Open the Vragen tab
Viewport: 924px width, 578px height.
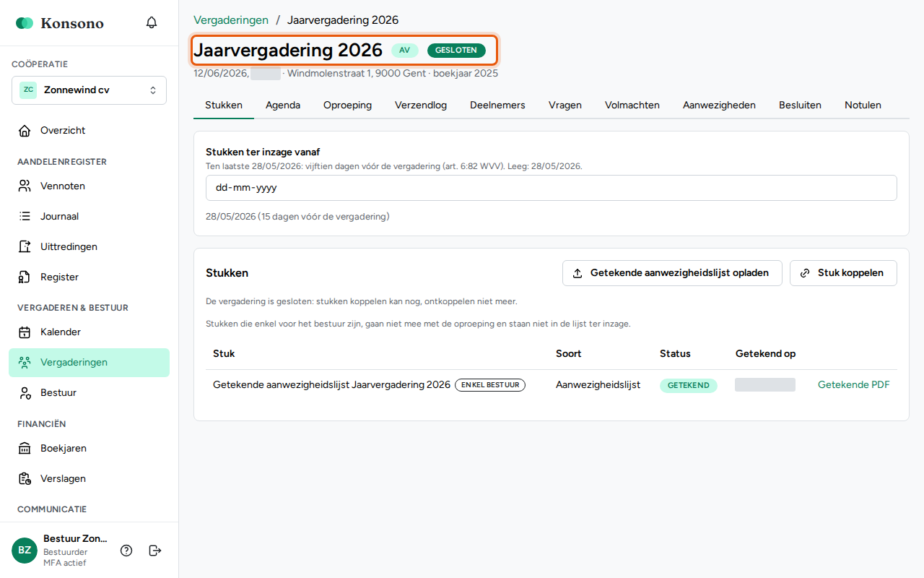(565, 105)
